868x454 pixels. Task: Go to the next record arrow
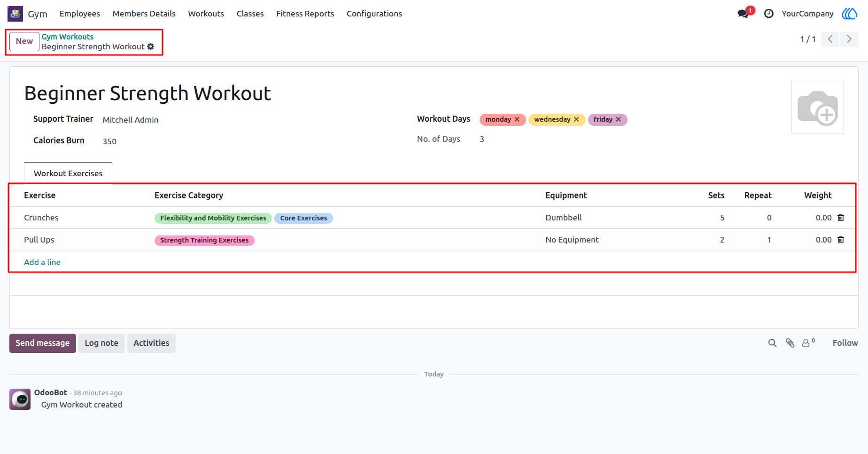pos(849,39)
